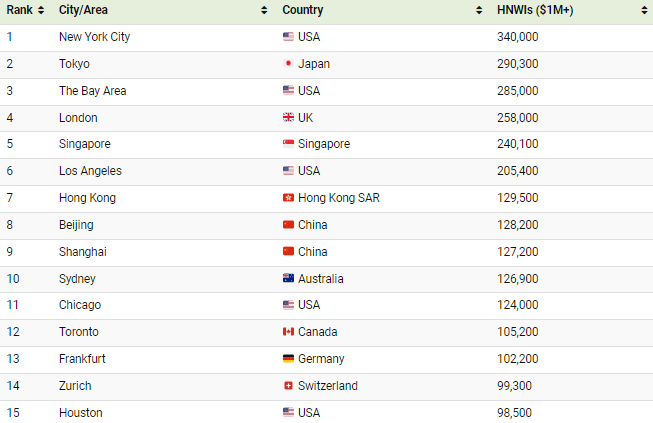Select the Tokyo HNWI value 290,300
Viewport: 653px width, 423px height.
[517, 64]
